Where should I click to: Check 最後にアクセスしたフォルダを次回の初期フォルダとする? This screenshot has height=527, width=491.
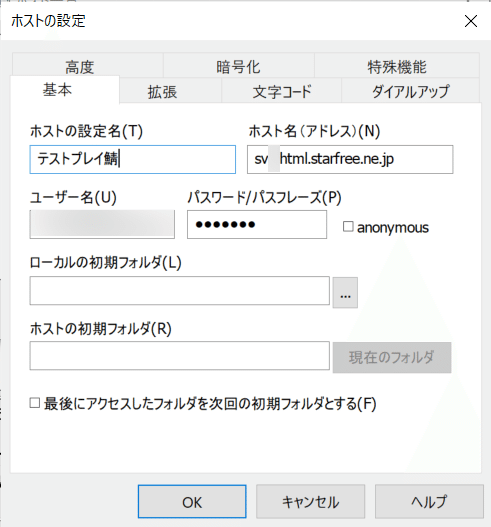[35, 403]
